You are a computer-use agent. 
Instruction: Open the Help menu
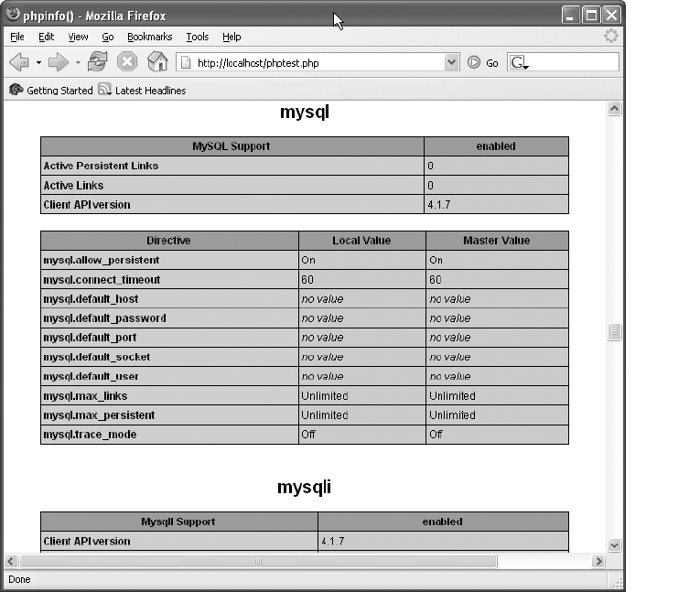coord(232,37)
